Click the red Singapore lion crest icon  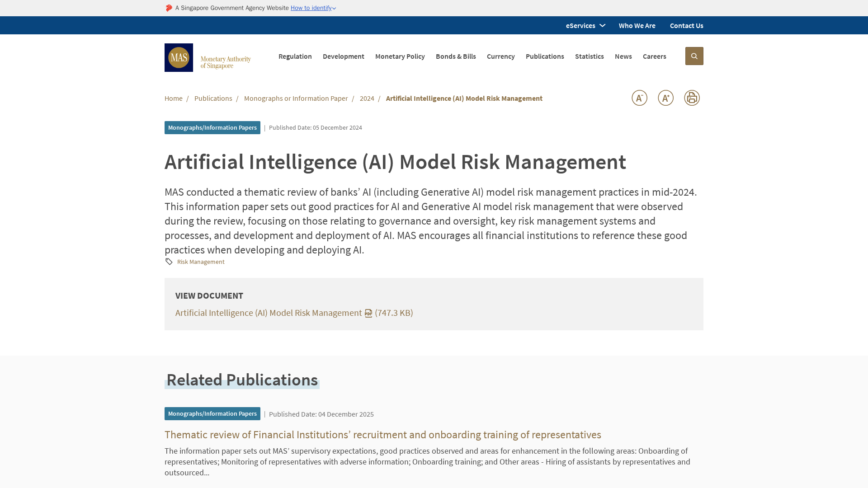tap(169, 8)
